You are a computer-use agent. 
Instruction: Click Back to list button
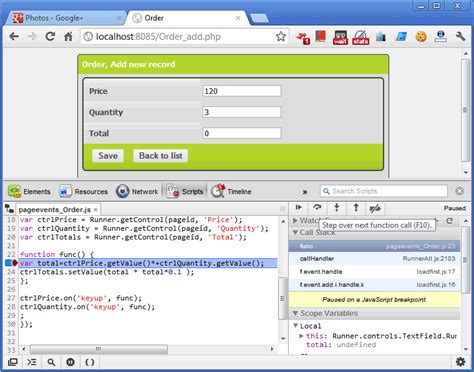161,156
